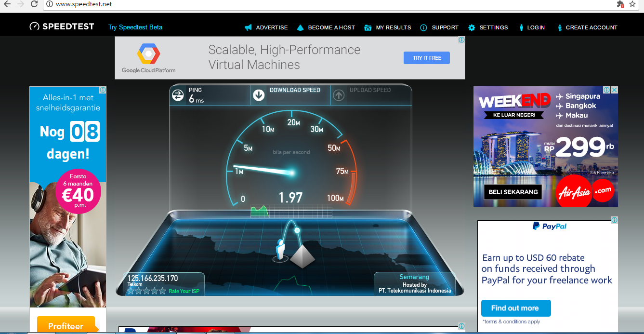644x334 pixels.
Task: Click the My Results camera icon
Action: coord(368,27)
